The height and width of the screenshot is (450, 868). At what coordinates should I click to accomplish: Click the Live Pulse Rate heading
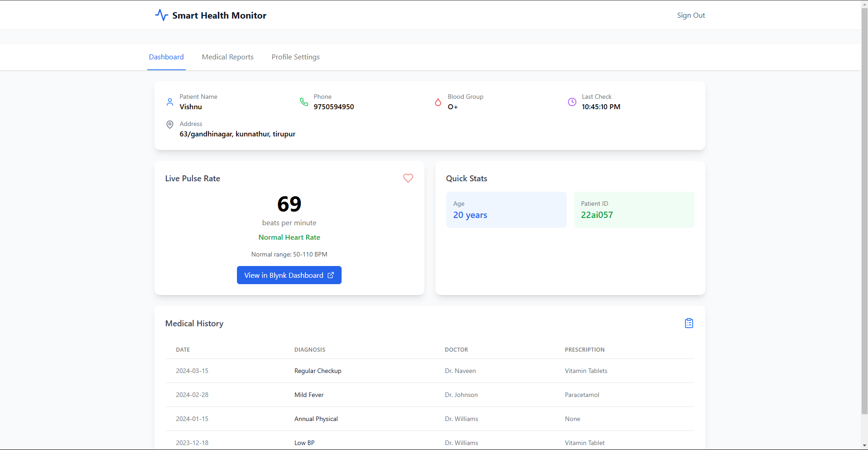[193, 179]
